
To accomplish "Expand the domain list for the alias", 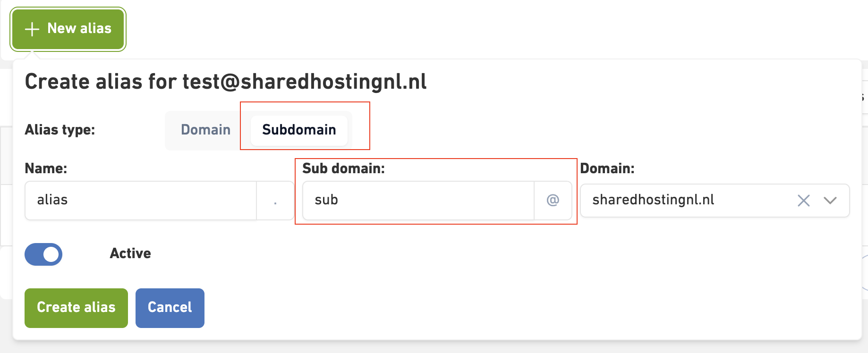I will click(830, 201).
